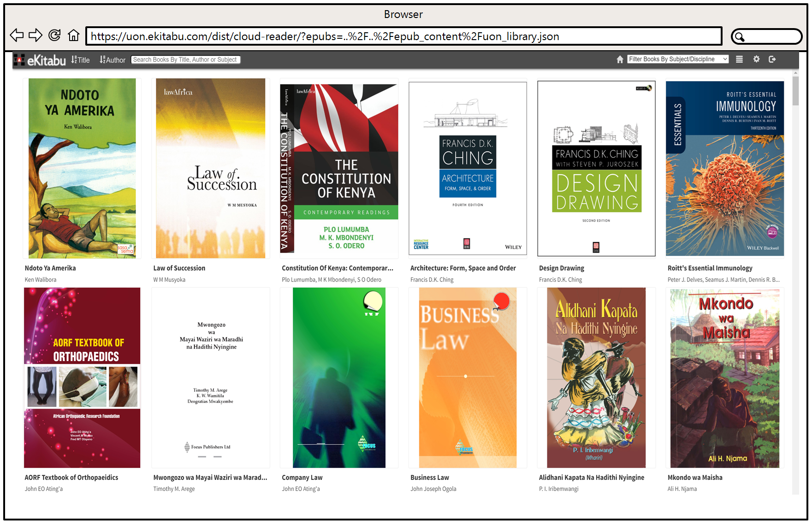Click Alidhani Kapata Na Hadithi Nyingine title

pyautogui.click(x=592, y=477)
